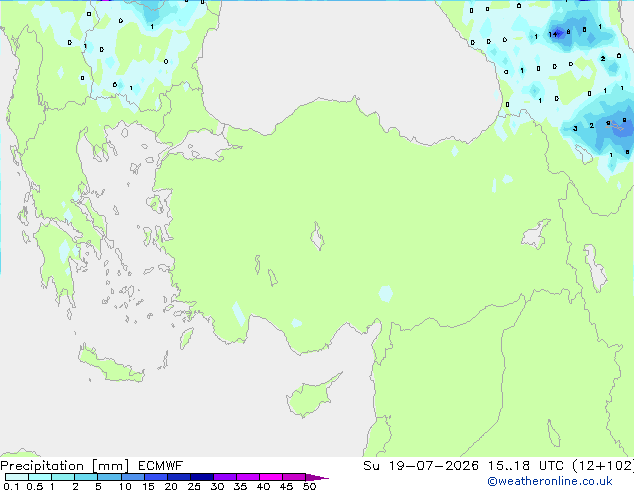Viewport: 634px width, 490px height.
Task: Click the 10–15 mm legend color box
Action: click(x=133, y=477)
